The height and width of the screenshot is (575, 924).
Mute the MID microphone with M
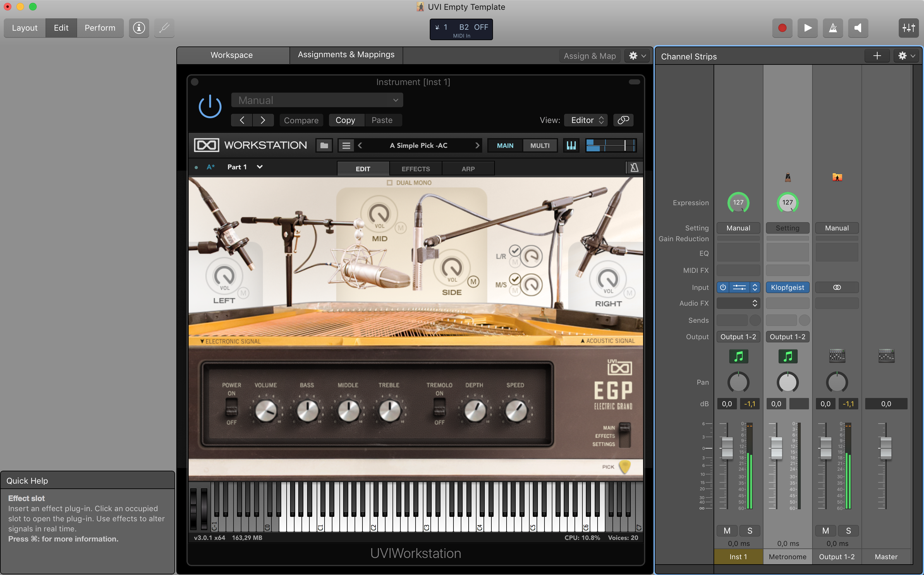[x=400, y=228]
